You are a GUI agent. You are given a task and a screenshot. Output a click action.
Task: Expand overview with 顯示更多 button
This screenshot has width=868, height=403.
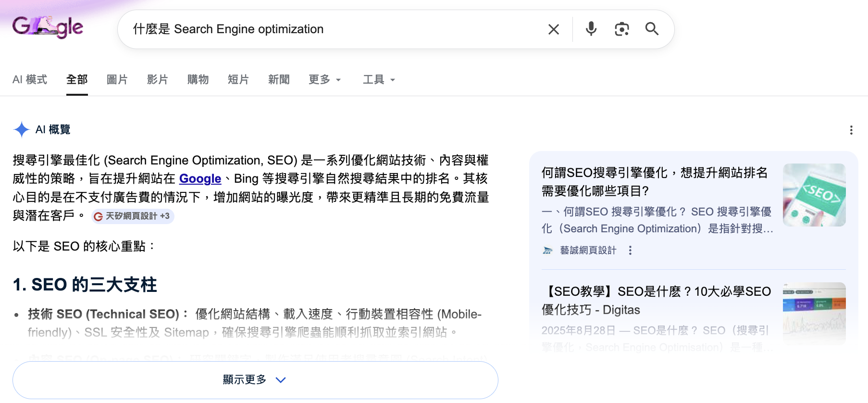point(255,380)
